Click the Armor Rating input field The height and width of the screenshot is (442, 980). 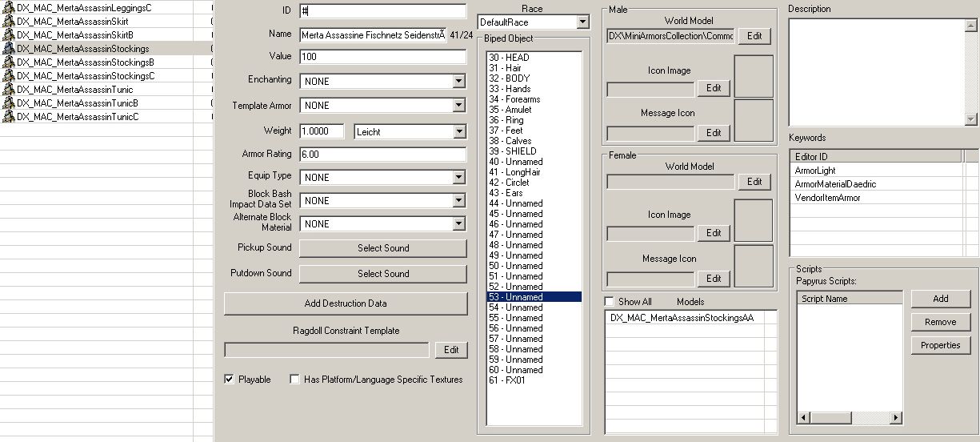[382, 155]
